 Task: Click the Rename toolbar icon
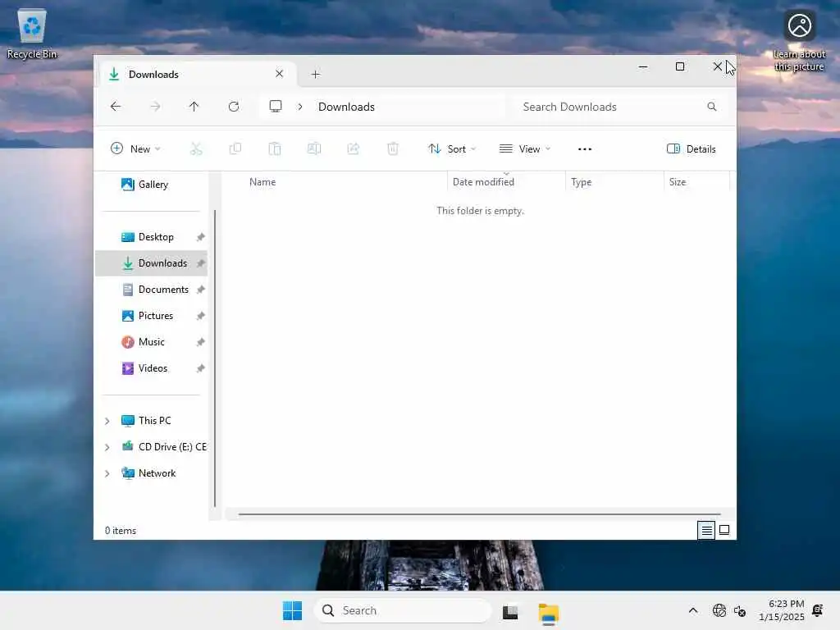tap(314, 149)
